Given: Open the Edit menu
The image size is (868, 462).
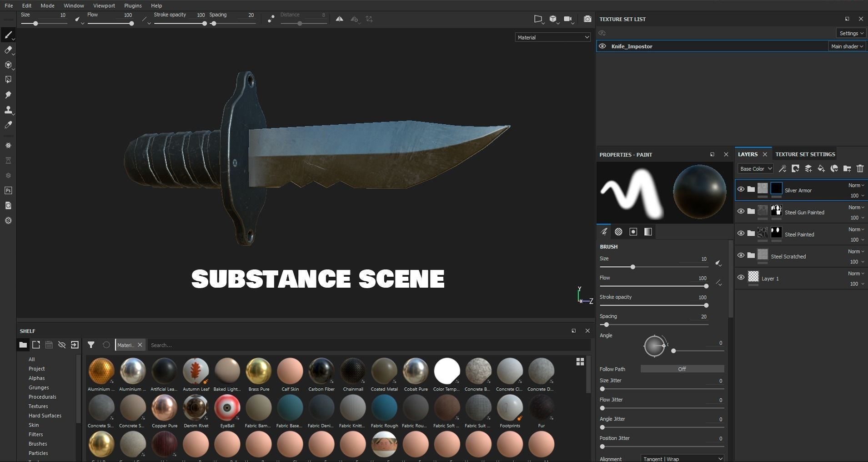Looking at the screenshot, I should pos(26,5).
